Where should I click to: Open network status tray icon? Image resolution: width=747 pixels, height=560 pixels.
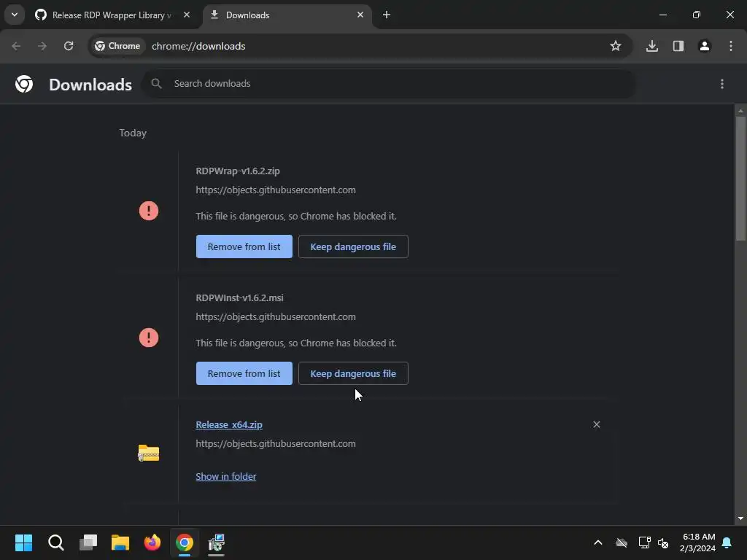point(645,542)
